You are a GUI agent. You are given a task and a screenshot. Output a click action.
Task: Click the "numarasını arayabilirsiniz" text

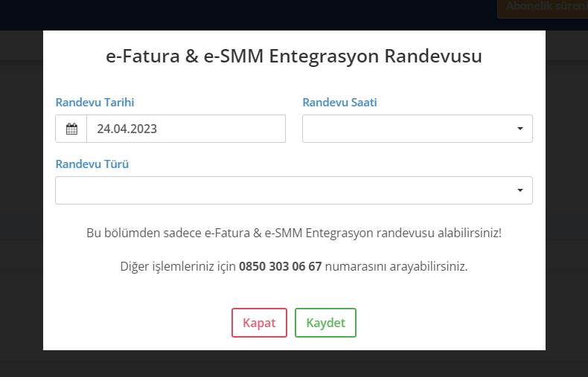point(396,266)
